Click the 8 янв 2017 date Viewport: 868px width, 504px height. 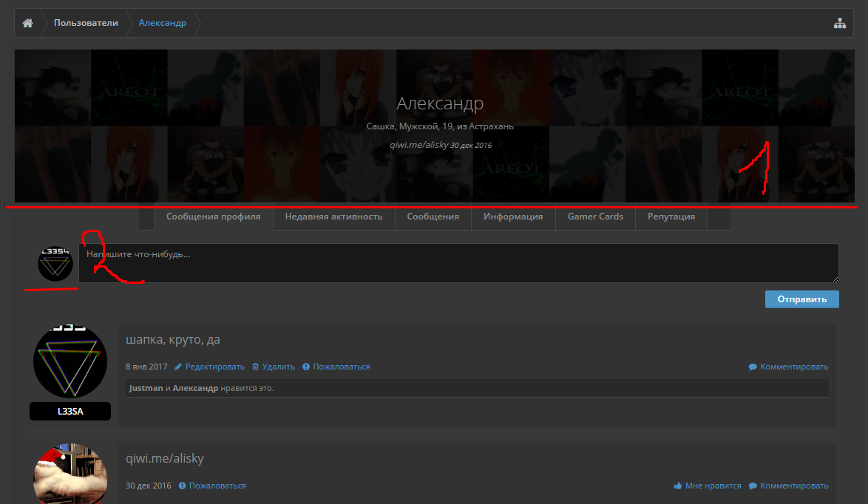tap(146, 367)
